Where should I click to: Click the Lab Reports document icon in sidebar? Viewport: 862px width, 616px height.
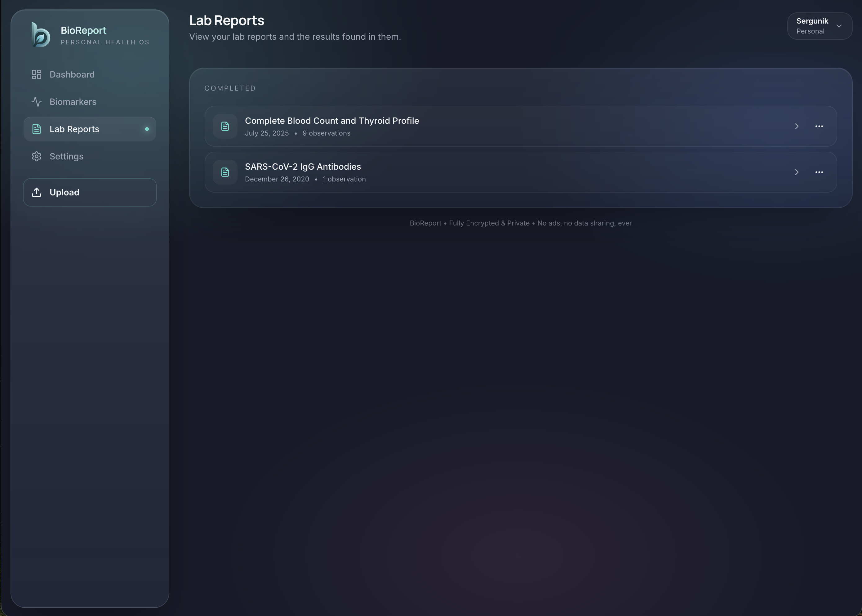click(36, 129)
